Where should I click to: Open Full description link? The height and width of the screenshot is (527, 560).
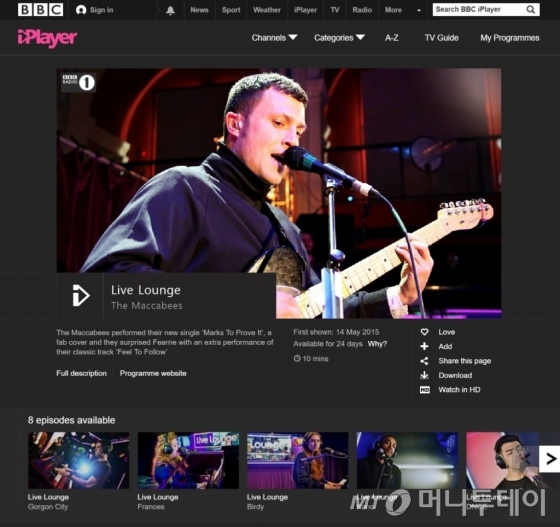[x=81, y=373]
